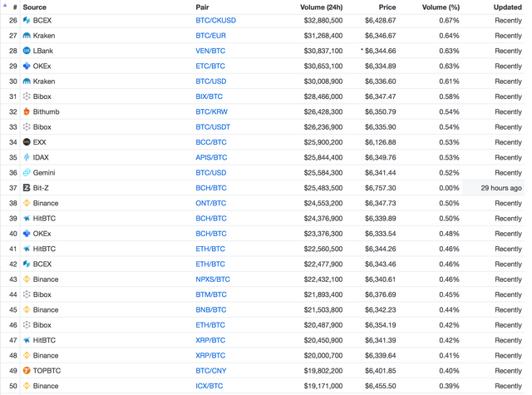Open the BTM/BTC pair link on Bibox
Image resolution: width=532 pixels, height=395 pixels.
point(211,294)
